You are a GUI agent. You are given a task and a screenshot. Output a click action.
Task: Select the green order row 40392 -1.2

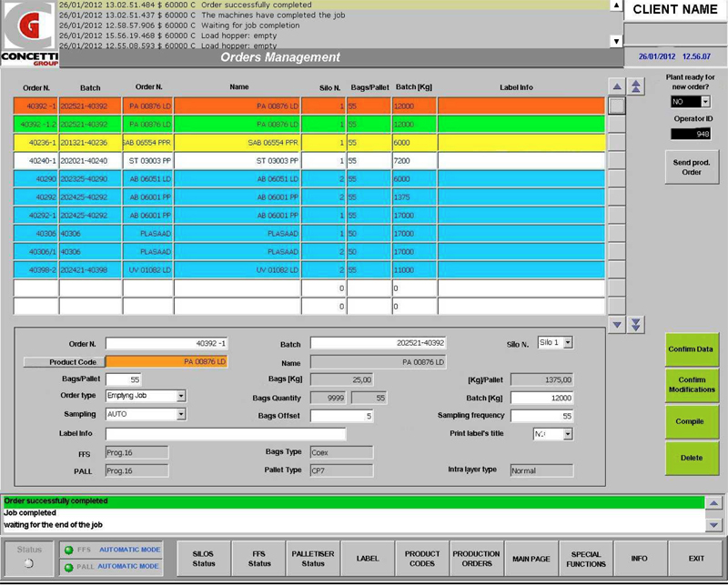click(x=309, y=125)
